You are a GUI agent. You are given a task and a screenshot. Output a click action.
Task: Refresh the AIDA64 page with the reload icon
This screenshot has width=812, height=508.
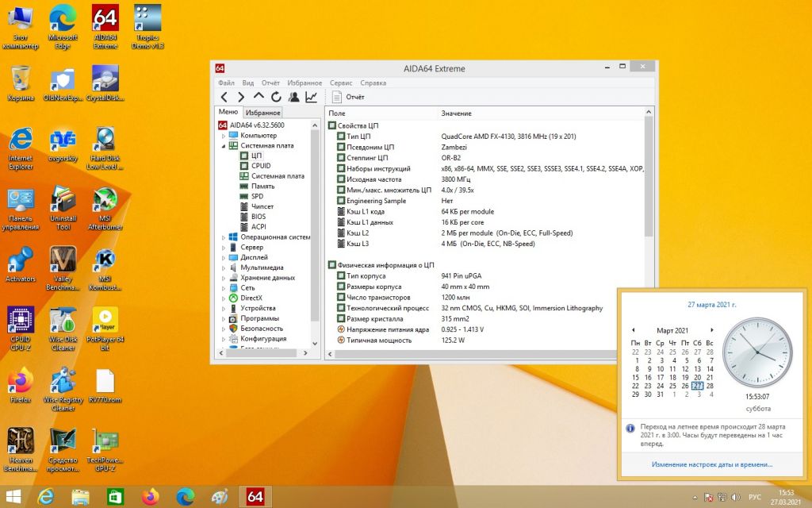tap(276, 97)
